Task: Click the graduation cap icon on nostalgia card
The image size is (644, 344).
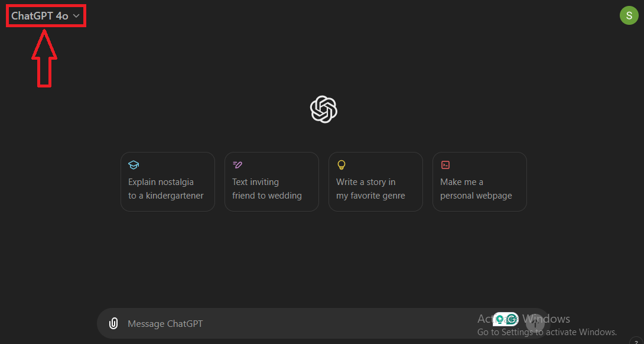Action: click(134, 165)
